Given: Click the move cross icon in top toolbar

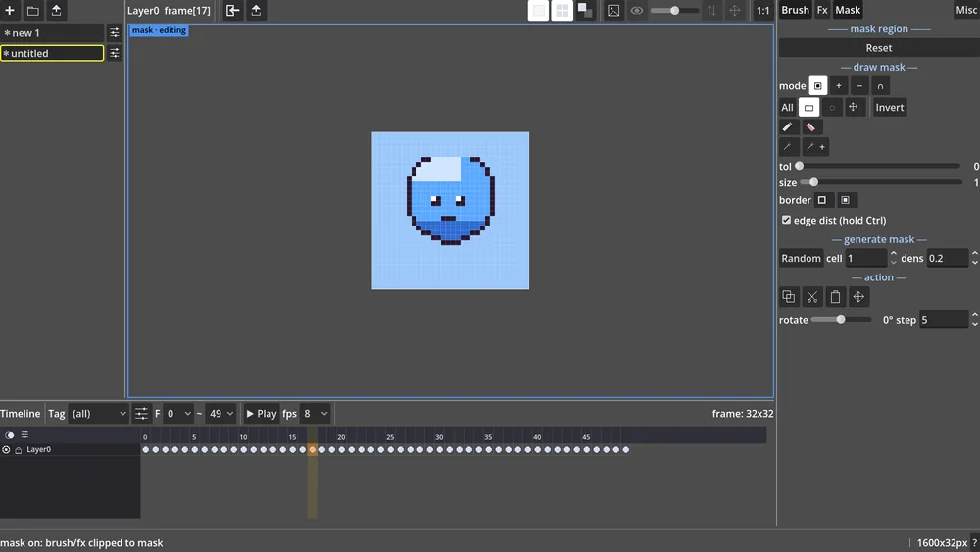Looking at the screenshot, I should coord(735,10).
